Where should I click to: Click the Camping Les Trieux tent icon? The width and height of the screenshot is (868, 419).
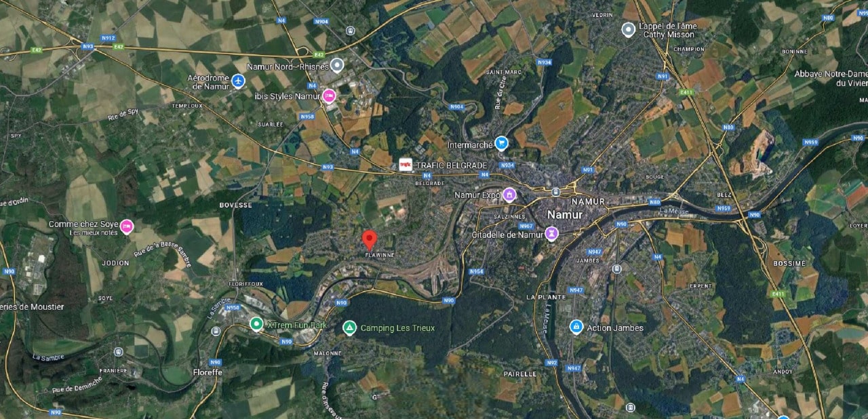[x=349, y=328]
